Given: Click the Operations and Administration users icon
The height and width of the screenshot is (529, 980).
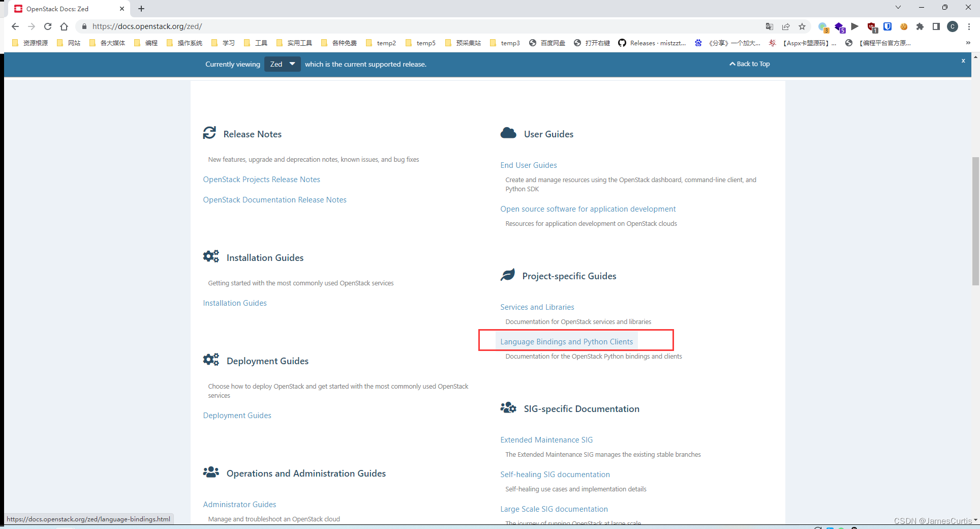Looking at the screenshot, I should coord(211,473).
